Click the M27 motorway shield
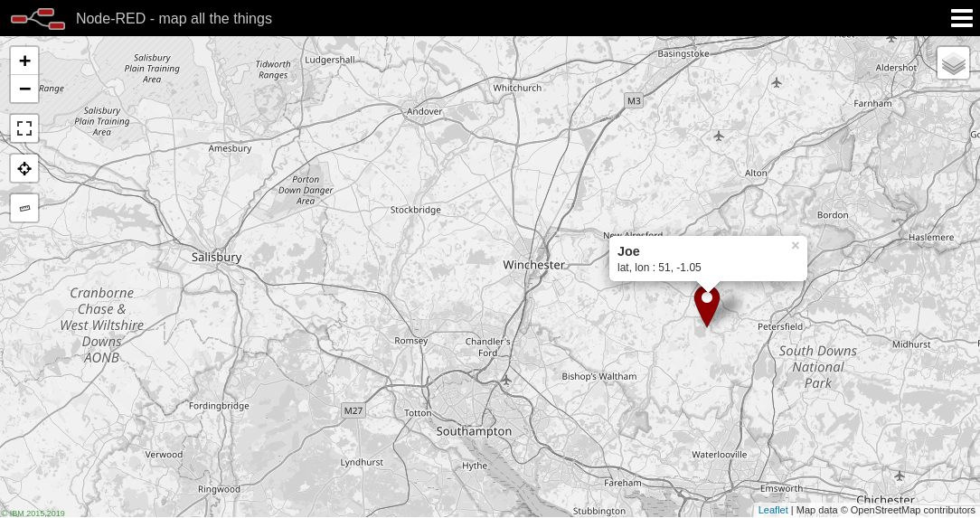 pos(353,410)
